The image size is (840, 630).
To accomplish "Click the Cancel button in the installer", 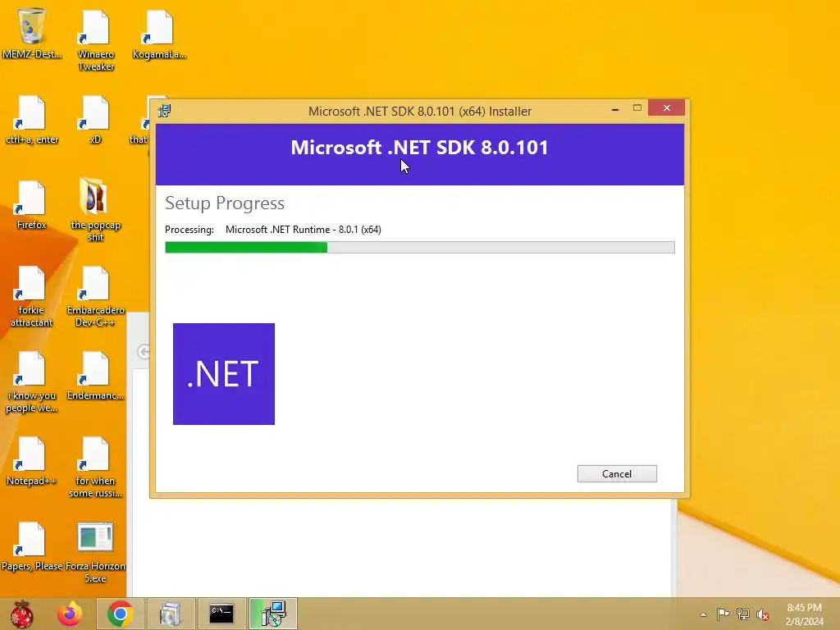I will [617, 473].
